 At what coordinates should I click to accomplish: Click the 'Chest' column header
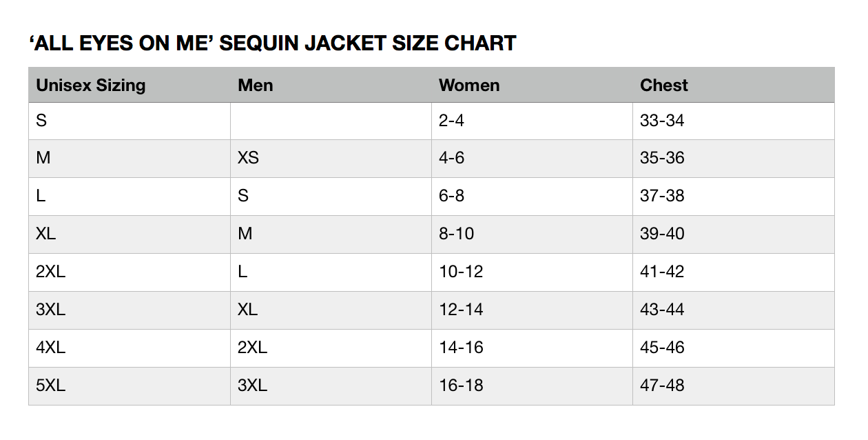click(664, 86)
